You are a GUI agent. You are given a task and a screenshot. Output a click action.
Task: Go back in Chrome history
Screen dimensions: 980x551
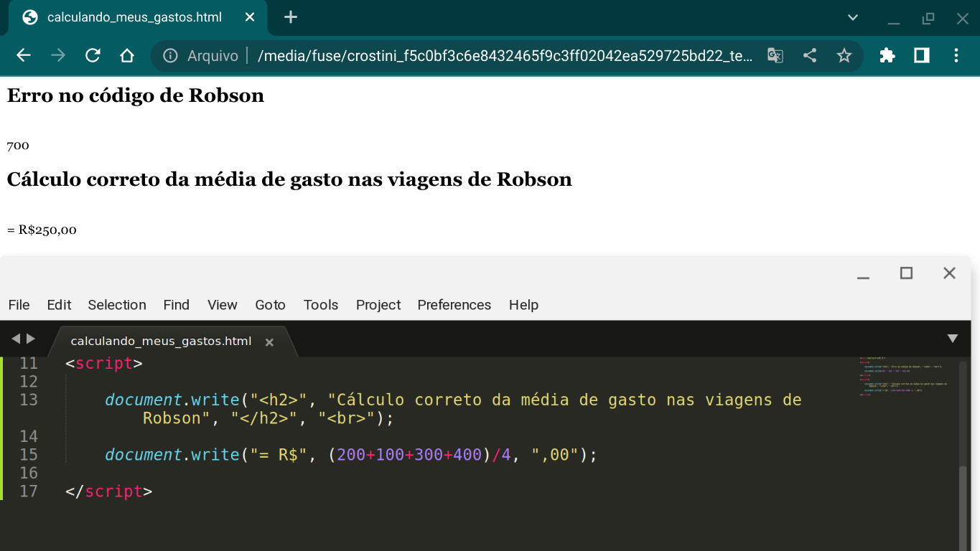click(24, 55)
